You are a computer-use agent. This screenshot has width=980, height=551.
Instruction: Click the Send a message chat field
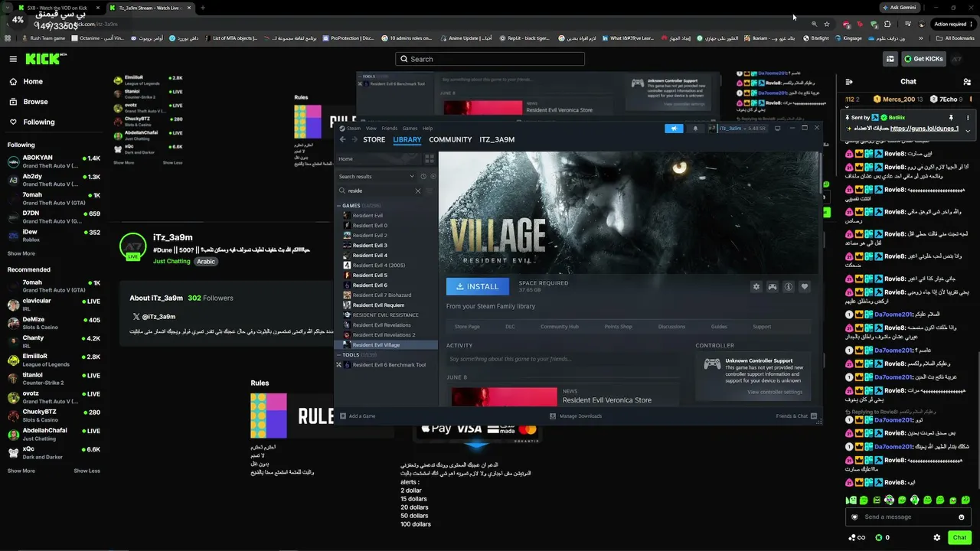point(907,517)
